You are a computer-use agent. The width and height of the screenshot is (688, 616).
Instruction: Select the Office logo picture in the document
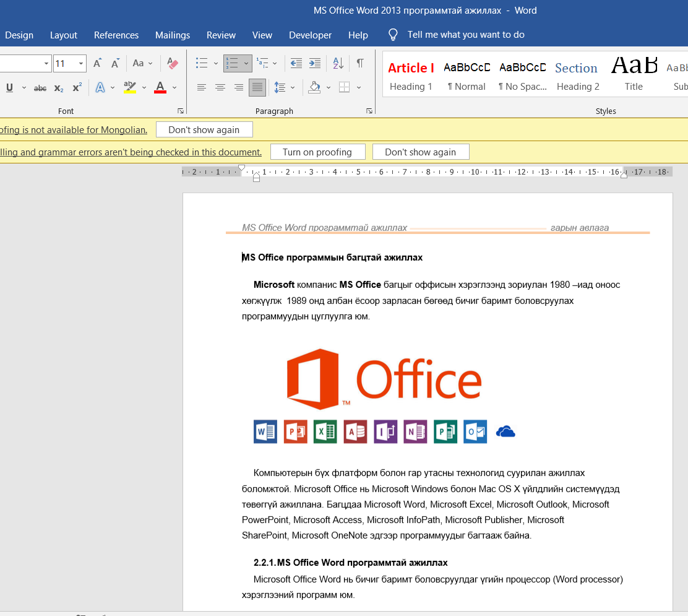click(384, 395)
